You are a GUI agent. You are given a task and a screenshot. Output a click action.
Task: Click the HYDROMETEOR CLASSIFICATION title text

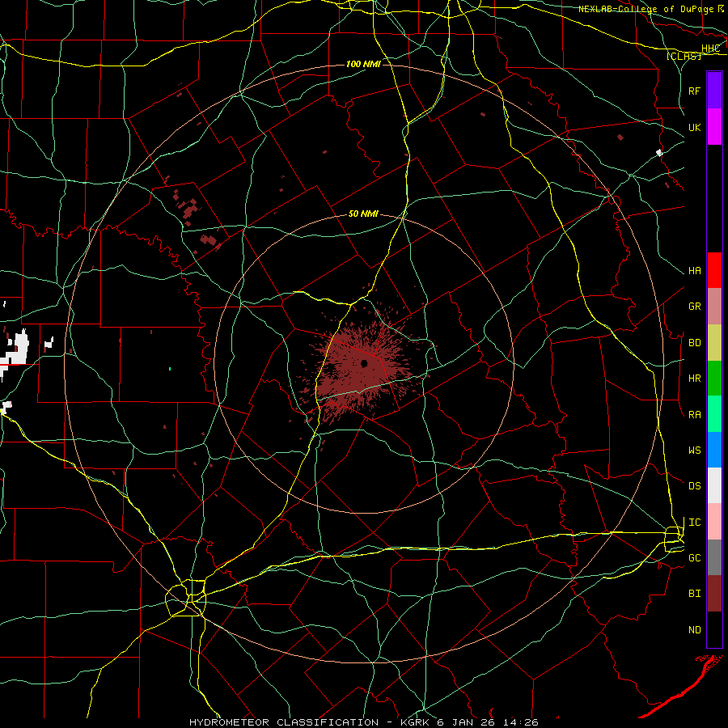click(x=284, y=722)
